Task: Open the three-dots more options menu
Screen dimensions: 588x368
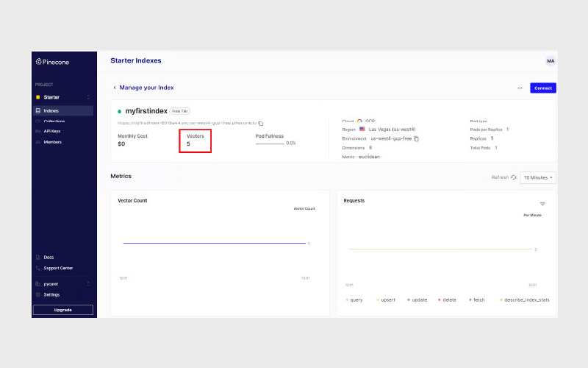Action: pos(520,88)
